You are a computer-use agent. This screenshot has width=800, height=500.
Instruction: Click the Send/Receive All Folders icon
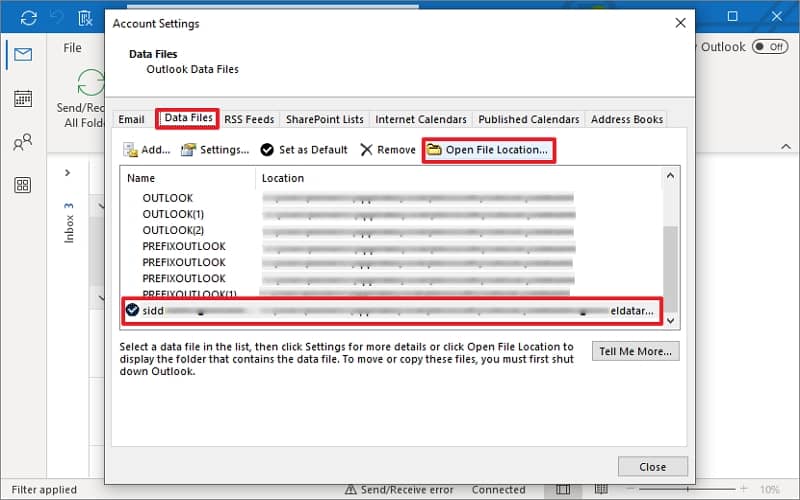pyautogui.click(x=91, y=83)
